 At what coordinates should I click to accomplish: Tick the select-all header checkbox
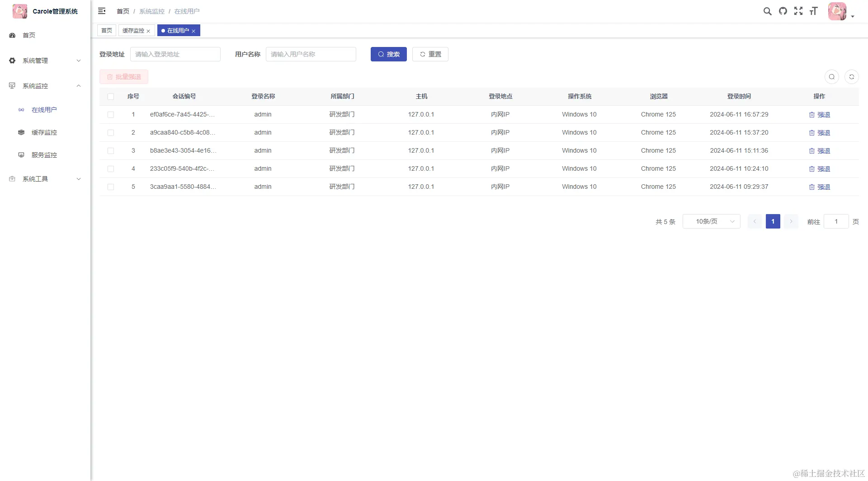(111, 96)
